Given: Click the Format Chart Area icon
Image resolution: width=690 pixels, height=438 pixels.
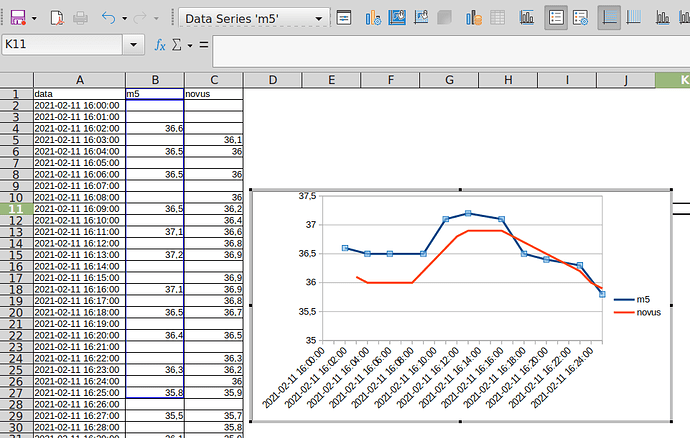Looking at the screenshot, I should (x=397, y=18).
